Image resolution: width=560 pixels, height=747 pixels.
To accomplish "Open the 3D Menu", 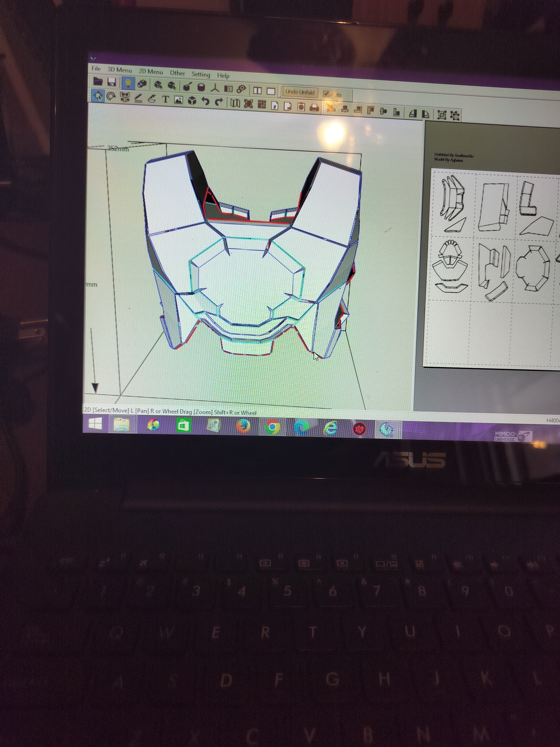I will [119, 70].
